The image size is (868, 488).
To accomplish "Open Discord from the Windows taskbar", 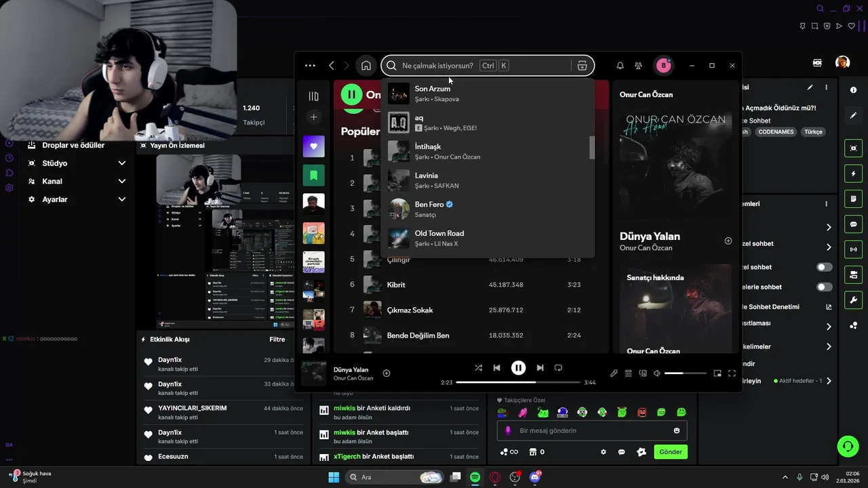I will (535, 477).
